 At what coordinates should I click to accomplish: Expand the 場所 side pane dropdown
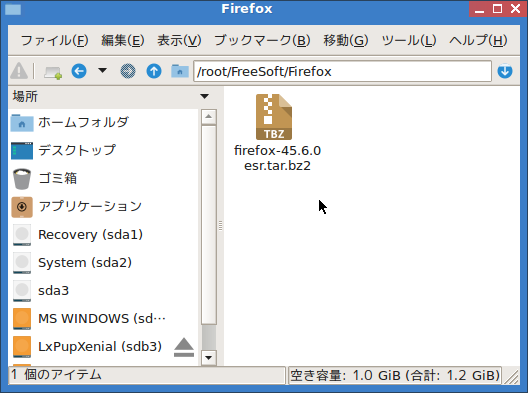[x=204, y=97]
